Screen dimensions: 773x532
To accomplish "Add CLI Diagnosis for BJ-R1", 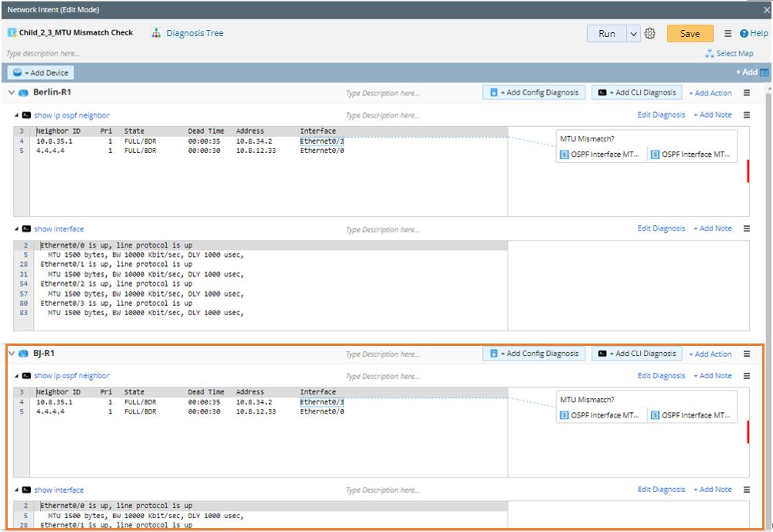I will [637, 353].
